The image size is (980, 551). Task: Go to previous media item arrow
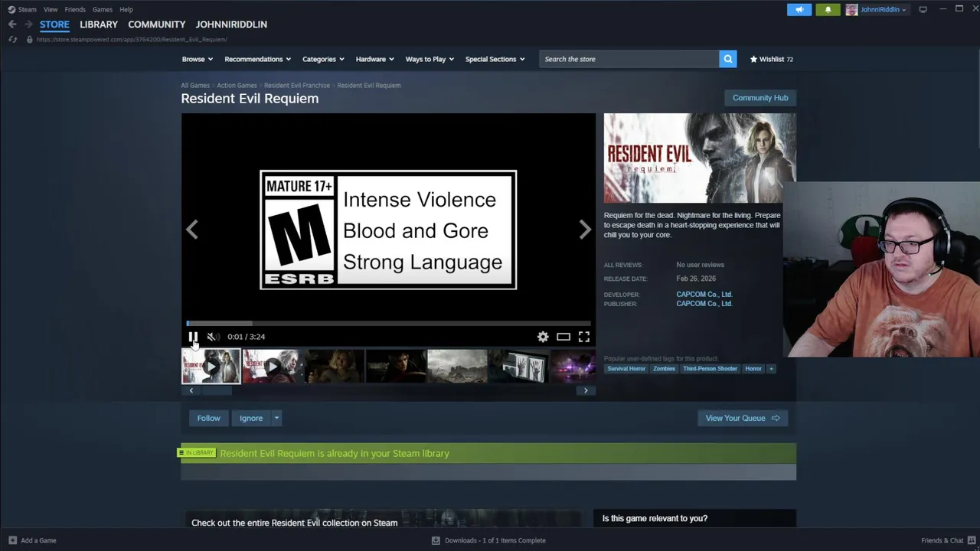pyautogui.click(x=191, y=230)
